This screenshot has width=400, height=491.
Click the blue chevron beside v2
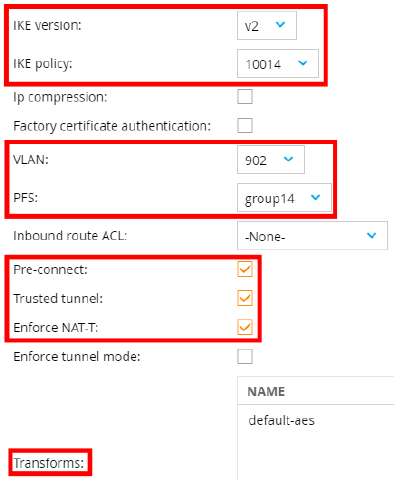280,24
